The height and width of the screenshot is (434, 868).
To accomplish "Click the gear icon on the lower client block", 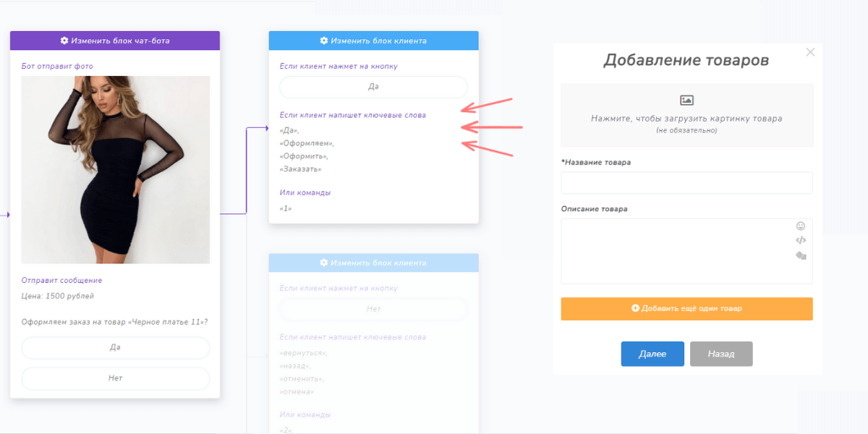I will (x=324, y=263).
